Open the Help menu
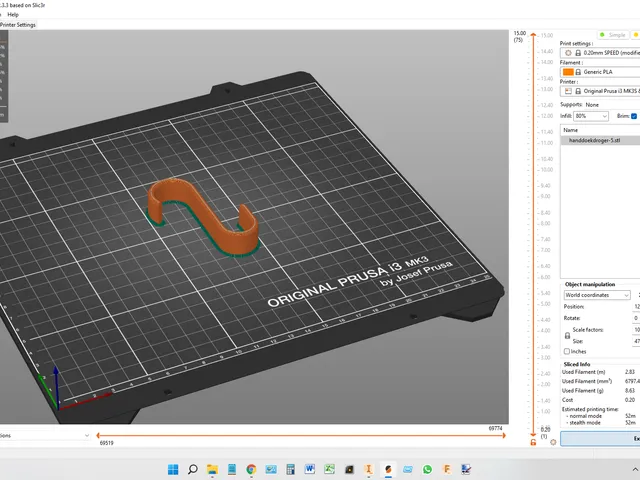Viewport: 640px width, 480px height. click(x=13, y=14)
